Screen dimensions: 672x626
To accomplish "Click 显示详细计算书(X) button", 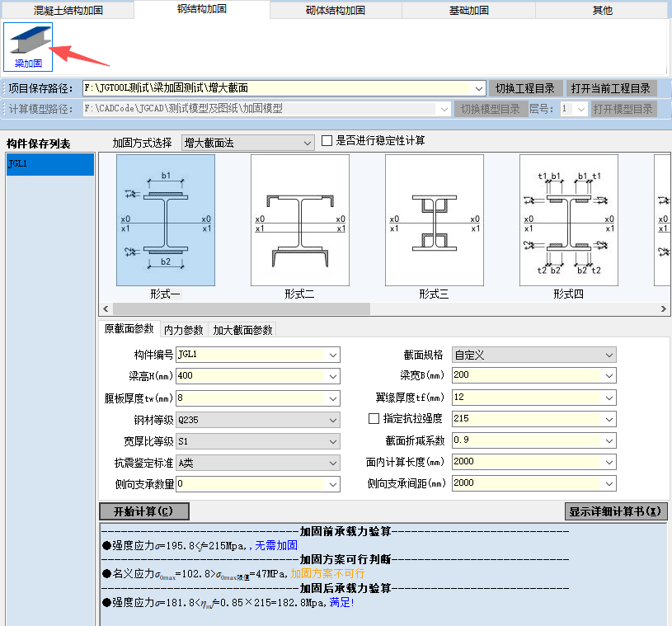I will click(x=615, y=511).
